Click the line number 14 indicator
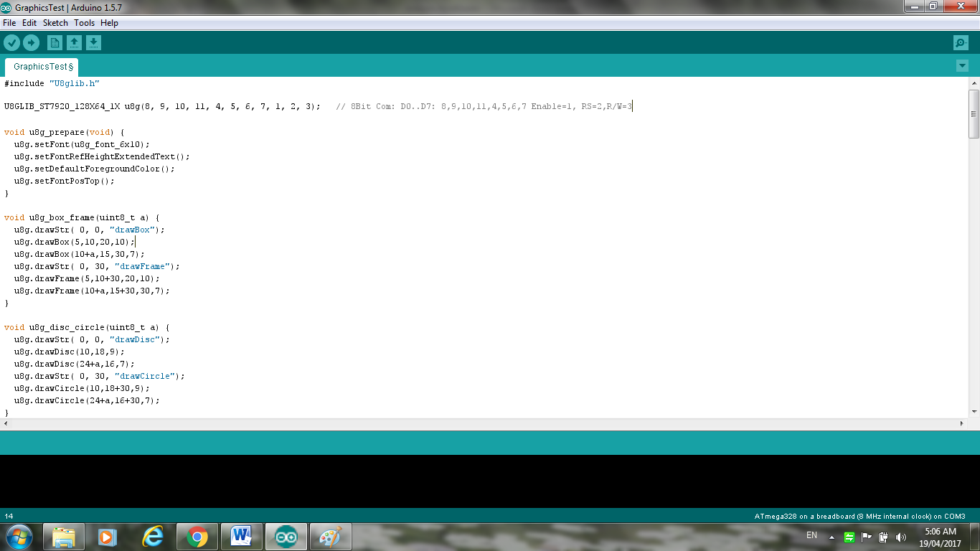The image size is (980, 551). (x=9, y=516)
